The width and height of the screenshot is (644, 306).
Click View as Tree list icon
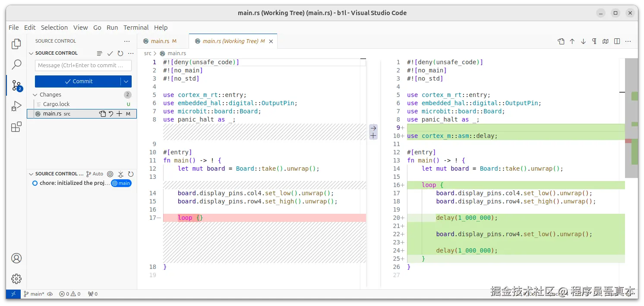pyautogui.click(x=100, y=53)
